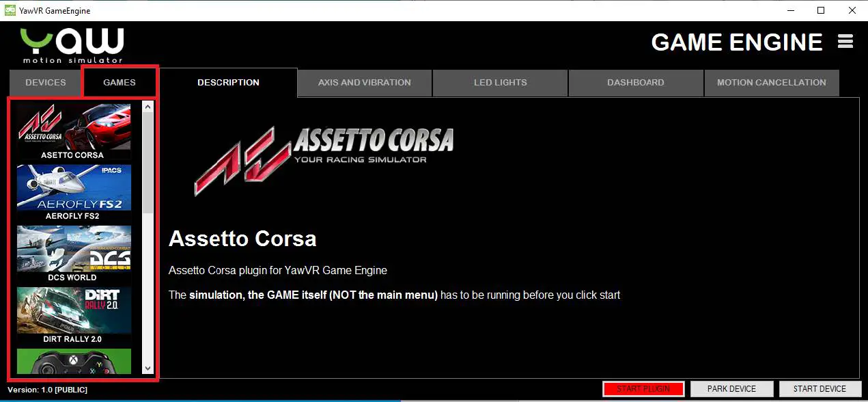Select the Xbox controller game thumbnail

tap(74, 362)
